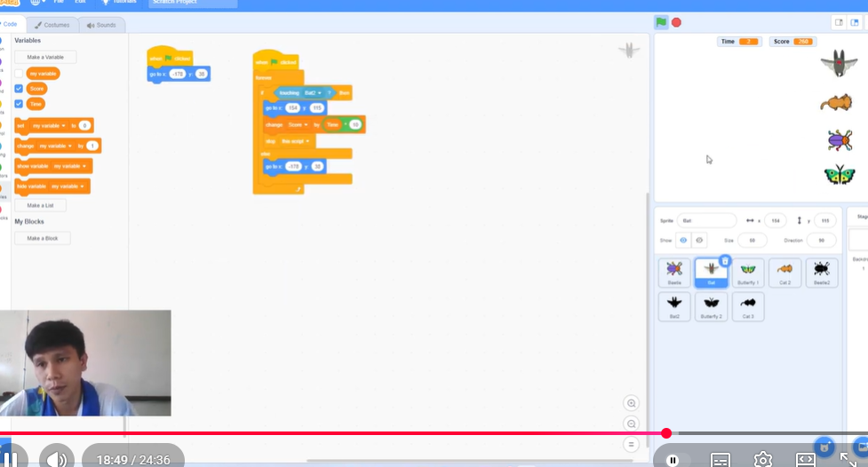Viewport: 868px width, 467px height.
Task: Select the Butterfly 2 sprite thumbnail
Action: (x=712, y=307)
